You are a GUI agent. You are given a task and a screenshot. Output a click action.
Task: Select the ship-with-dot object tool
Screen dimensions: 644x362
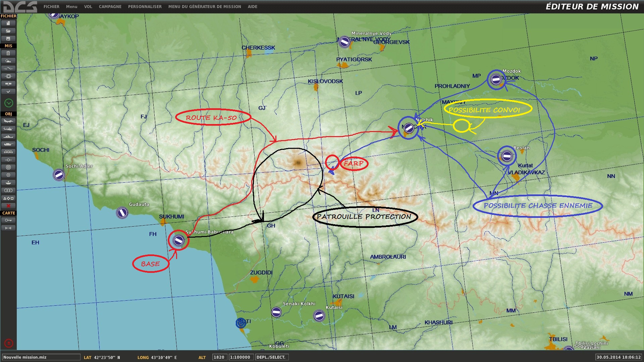pos(8,183)
